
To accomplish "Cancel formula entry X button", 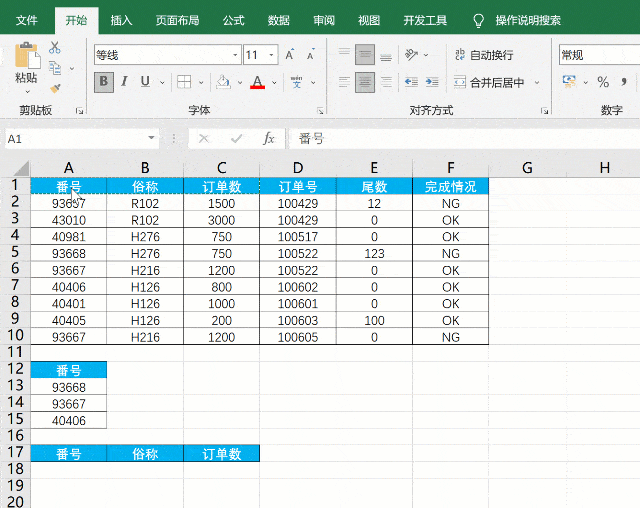I will click(204, 139).
